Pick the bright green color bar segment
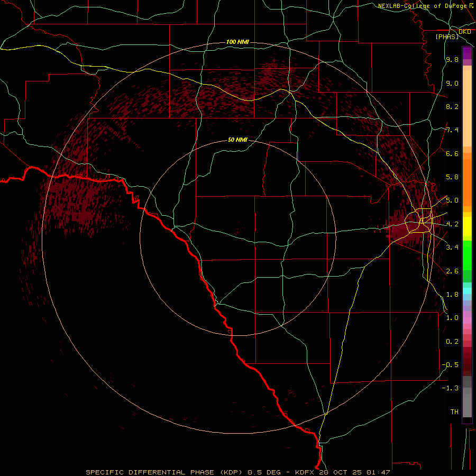This screenshot has height=476, width=476. pos(467,255)
